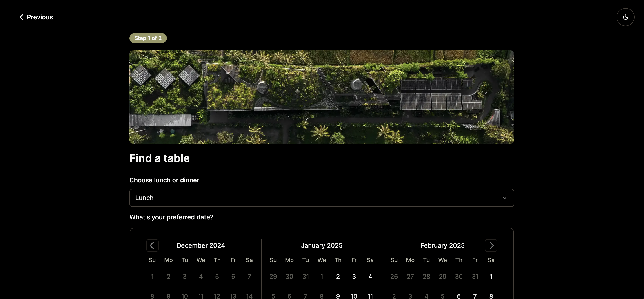Click the January 2025 month heading

pyautogui.click(x=321, y=245)
